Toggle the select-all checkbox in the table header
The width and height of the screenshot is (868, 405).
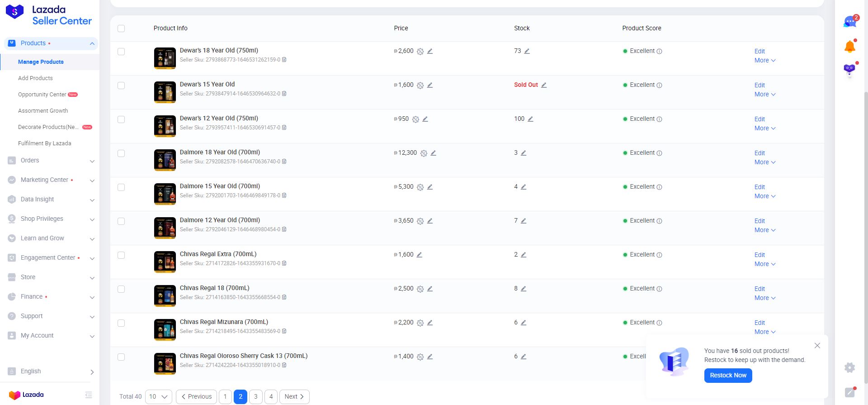tap(121, 29)
